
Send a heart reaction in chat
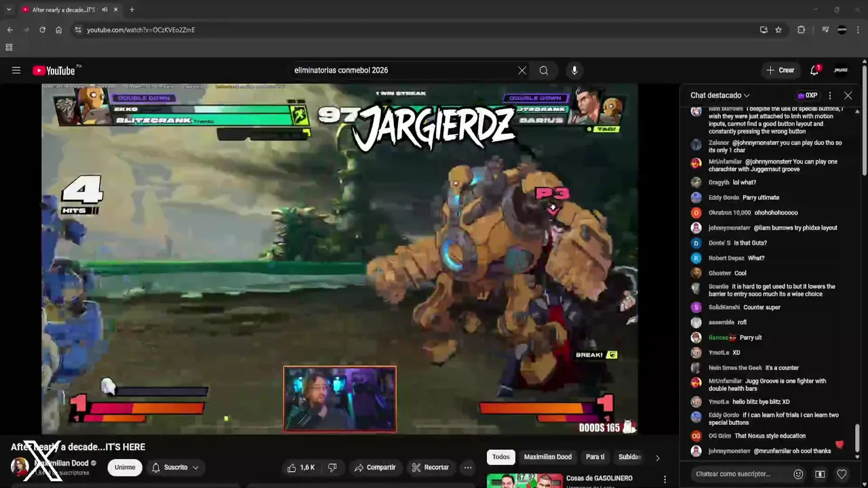point(842,474)
